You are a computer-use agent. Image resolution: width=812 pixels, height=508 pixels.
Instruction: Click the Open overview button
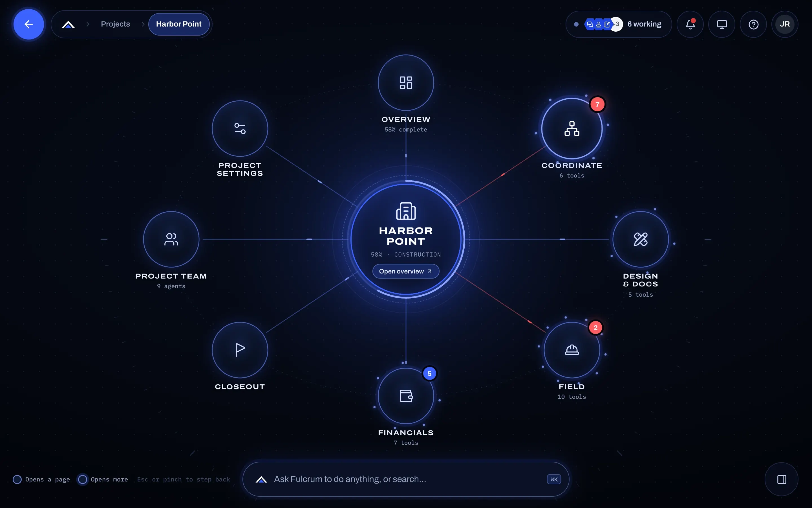tap(406, 271)
